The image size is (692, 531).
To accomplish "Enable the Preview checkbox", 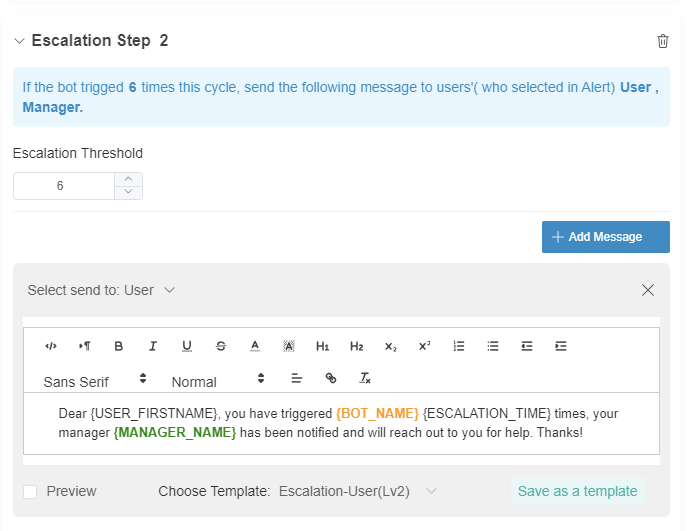I will pos(30,491).
